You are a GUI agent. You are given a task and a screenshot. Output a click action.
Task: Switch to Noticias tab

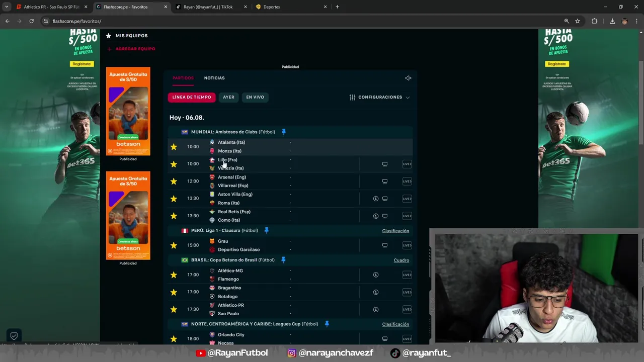point(214,78)
